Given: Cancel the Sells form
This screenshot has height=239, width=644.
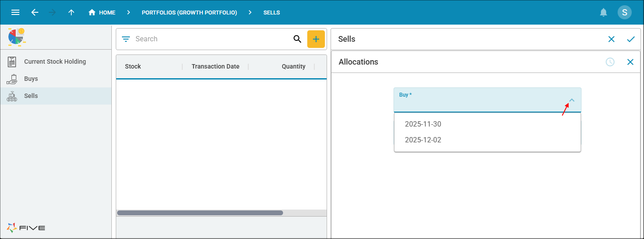Looking at the screenshot, I should (x=611, y=39).
